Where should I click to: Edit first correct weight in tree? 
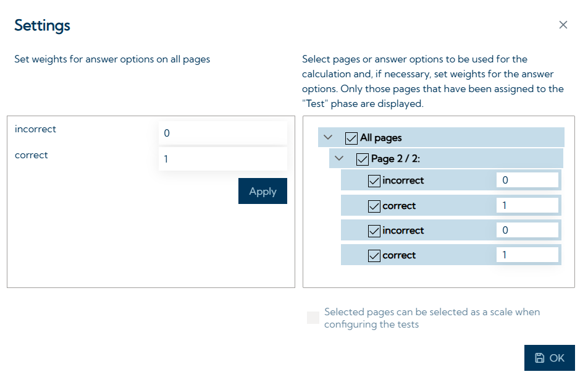point(527,205)
